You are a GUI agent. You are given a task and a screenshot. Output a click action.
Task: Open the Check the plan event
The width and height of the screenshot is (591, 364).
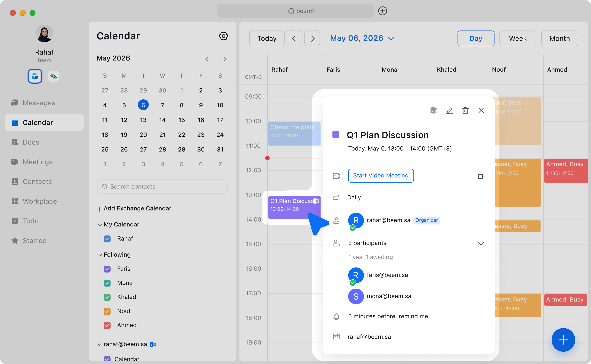(294, 134)
